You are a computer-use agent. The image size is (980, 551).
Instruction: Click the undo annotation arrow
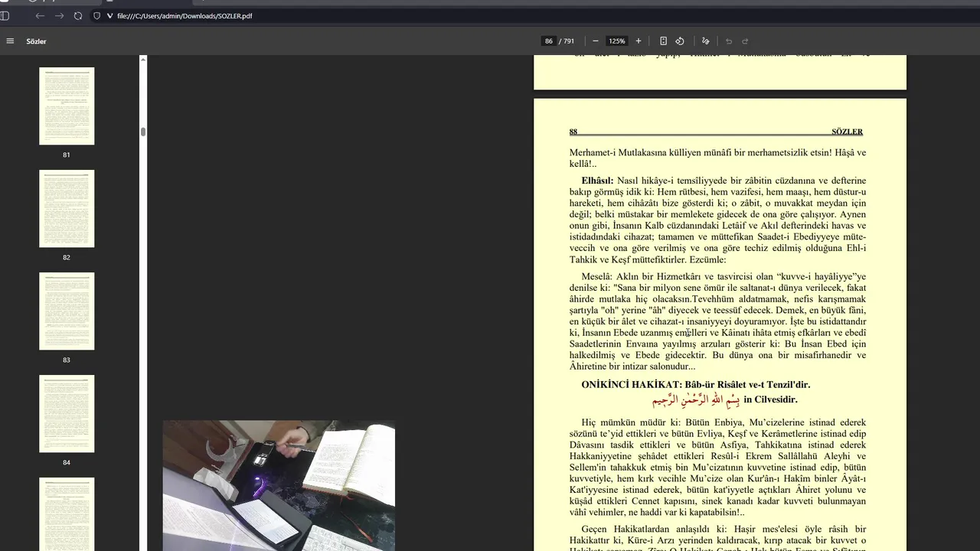pyautogui.click(x=729, y=41)
